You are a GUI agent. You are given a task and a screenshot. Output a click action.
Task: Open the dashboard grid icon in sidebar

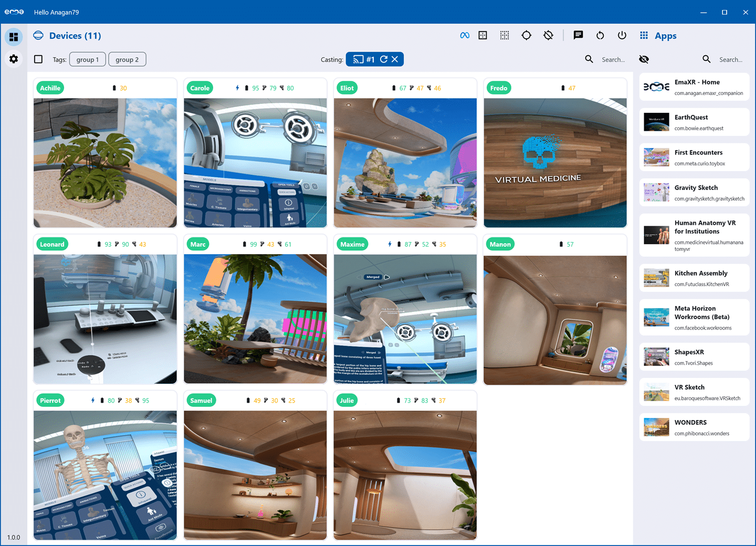[14, 37]
